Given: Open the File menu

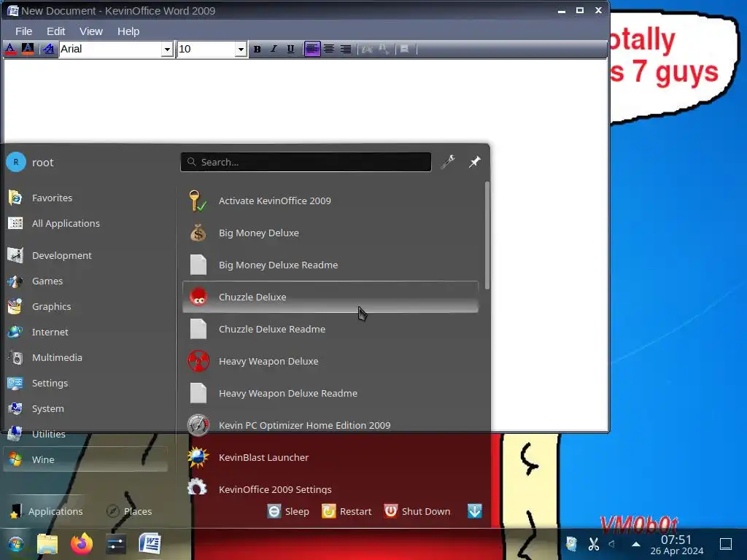Looking at the screenshot, I should tap(24, 31).
